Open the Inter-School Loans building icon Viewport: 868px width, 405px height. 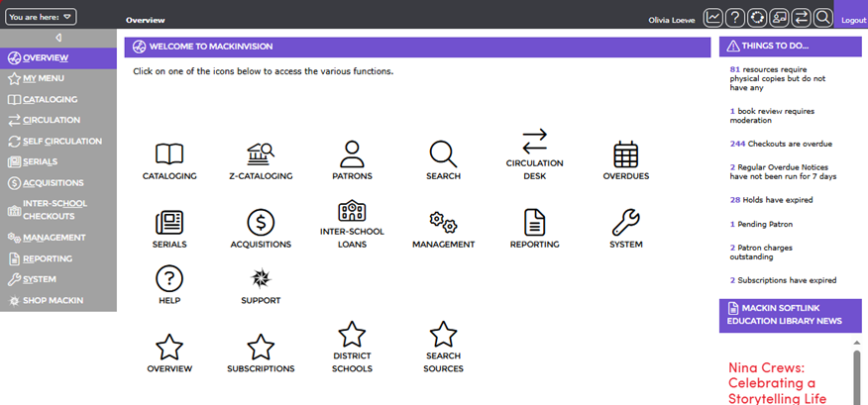point(352,211)
